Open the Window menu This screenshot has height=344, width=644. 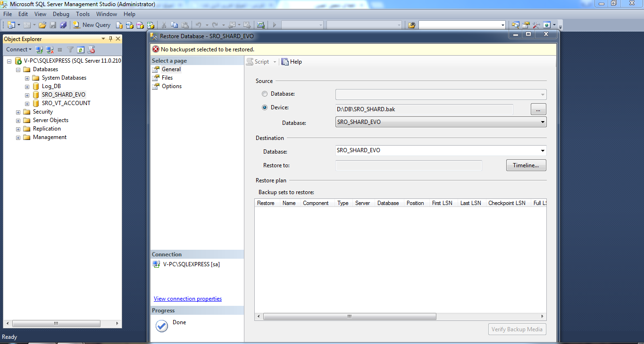point(107,14)
